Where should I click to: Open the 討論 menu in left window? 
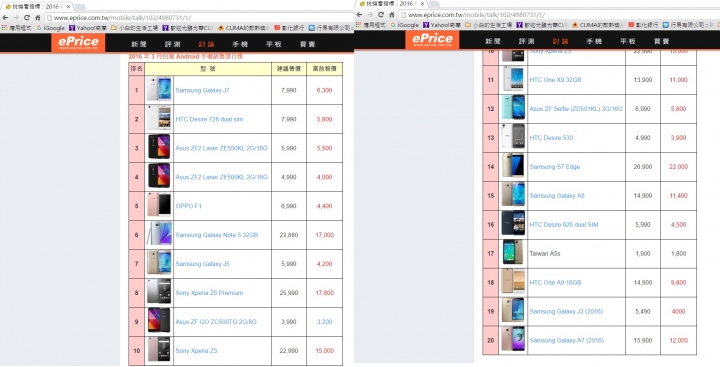pyautogui.click(x=206, y=44)
